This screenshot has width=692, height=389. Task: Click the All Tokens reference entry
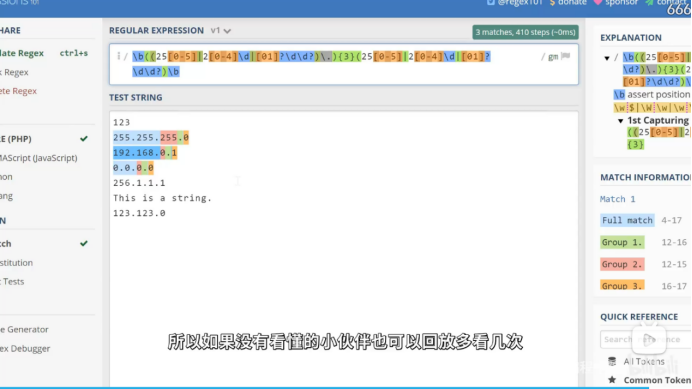(643, 361)
